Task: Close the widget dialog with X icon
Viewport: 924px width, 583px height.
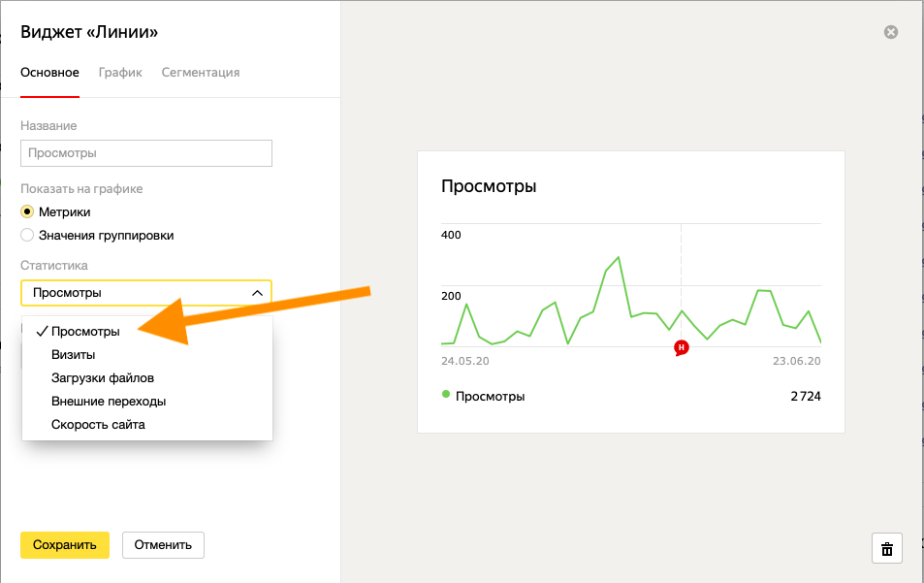Action: [x=891, y=32]
